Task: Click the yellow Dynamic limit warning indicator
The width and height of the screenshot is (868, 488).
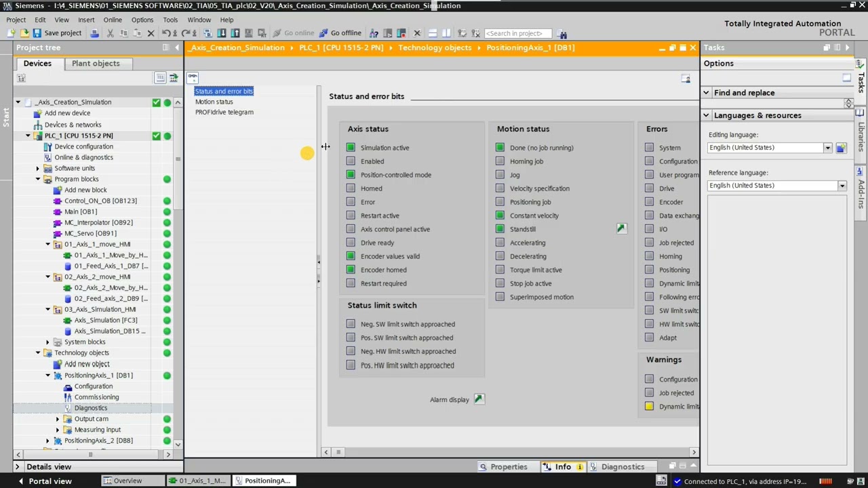Action: pyautogui.click(x=649, y=406)
